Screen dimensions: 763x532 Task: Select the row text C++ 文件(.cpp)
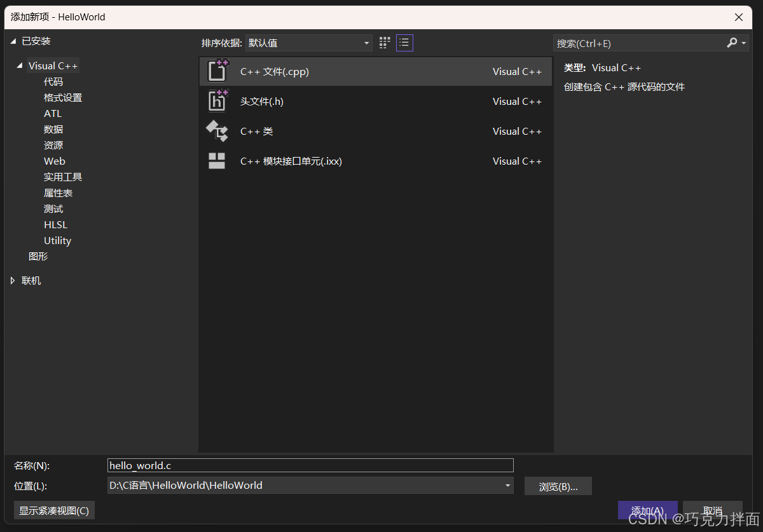pos(275,72)
